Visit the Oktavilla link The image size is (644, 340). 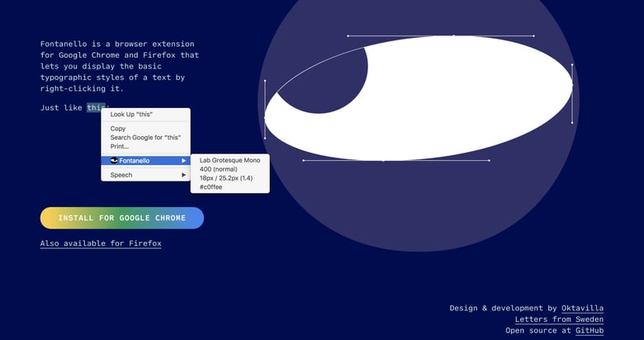(582, 308)
